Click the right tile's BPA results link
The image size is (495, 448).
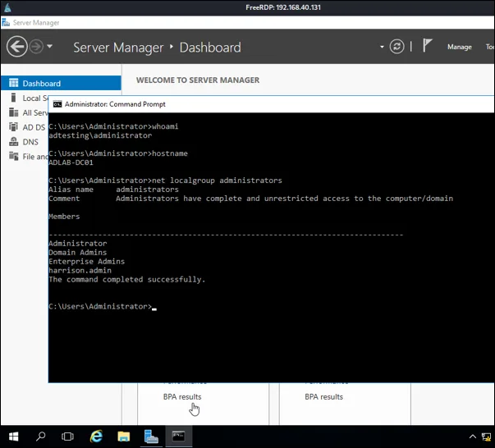pyautogui.click(x=324, y=396)
